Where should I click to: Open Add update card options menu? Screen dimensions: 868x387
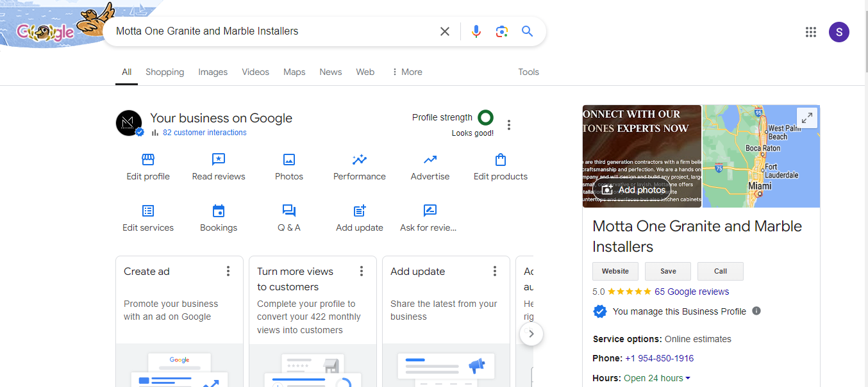click(x=495, y=271)
